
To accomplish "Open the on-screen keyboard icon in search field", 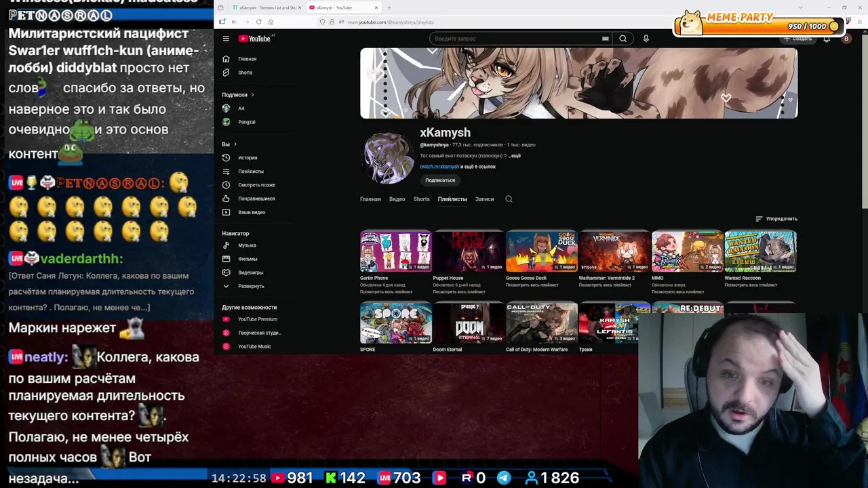I will click(x=605, y=39).
